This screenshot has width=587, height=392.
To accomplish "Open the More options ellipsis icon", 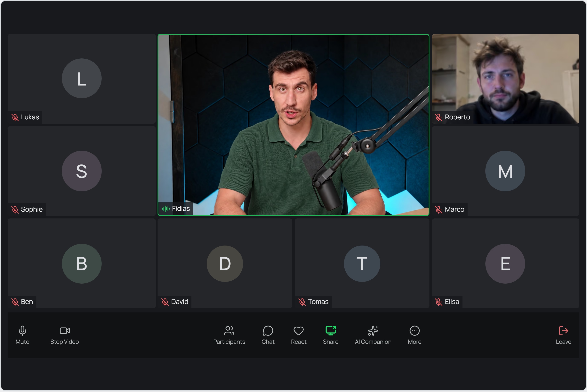I will click(414, 330).
